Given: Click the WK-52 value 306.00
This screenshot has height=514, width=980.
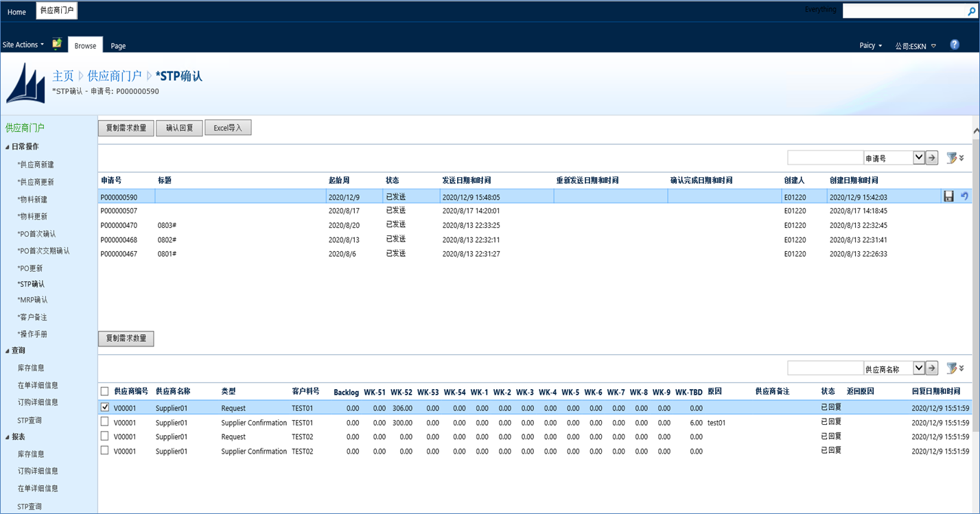Looking at the screenshot, I should 402,408.
